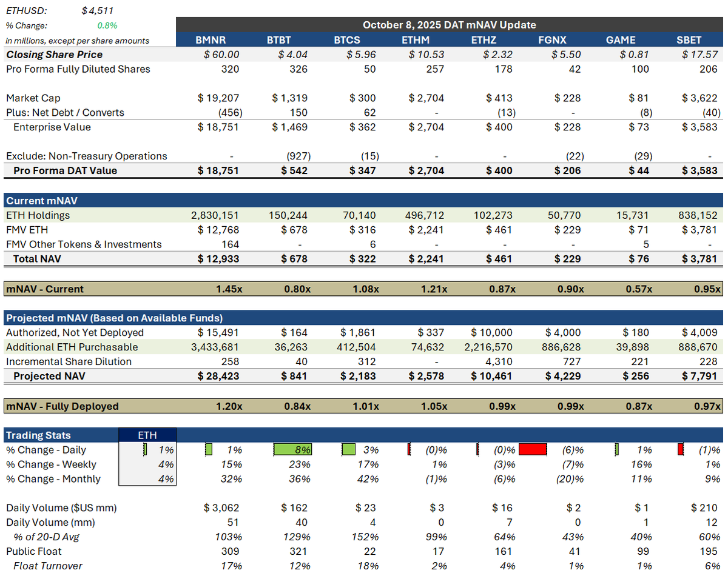The width and height of the screenshot is (728, 573).
Task: Select the ETH header in Trading Stats
Action: (x=147, y=435)
